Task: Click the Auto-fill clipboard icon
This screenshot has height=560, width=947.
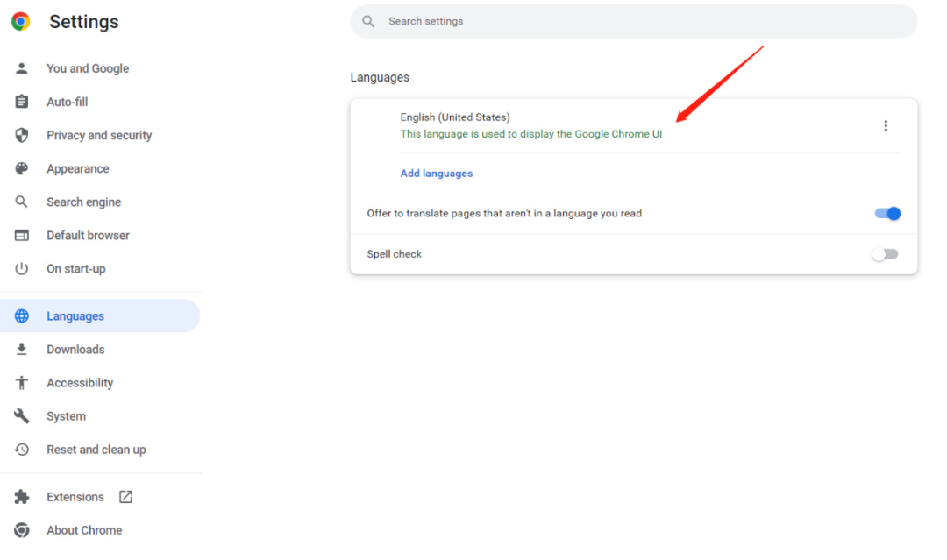Action: pyautogui.click(x=22, y=102)
